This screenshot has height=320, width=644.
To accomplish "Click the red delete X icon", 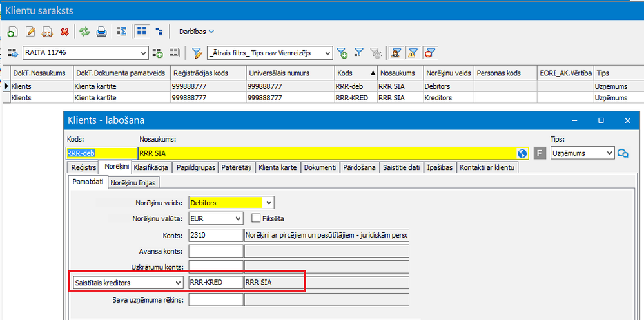I will point(64,31).
